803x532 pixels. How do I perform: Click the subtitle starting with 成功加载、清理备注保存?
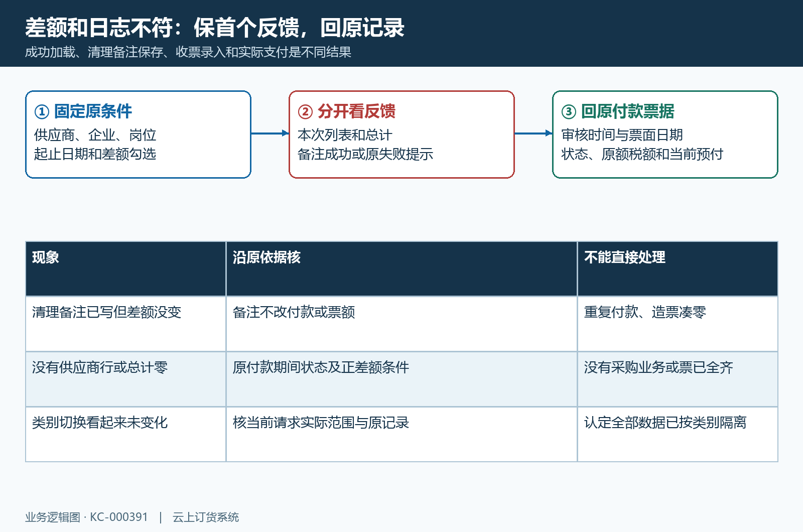click(x=188, y=52)
